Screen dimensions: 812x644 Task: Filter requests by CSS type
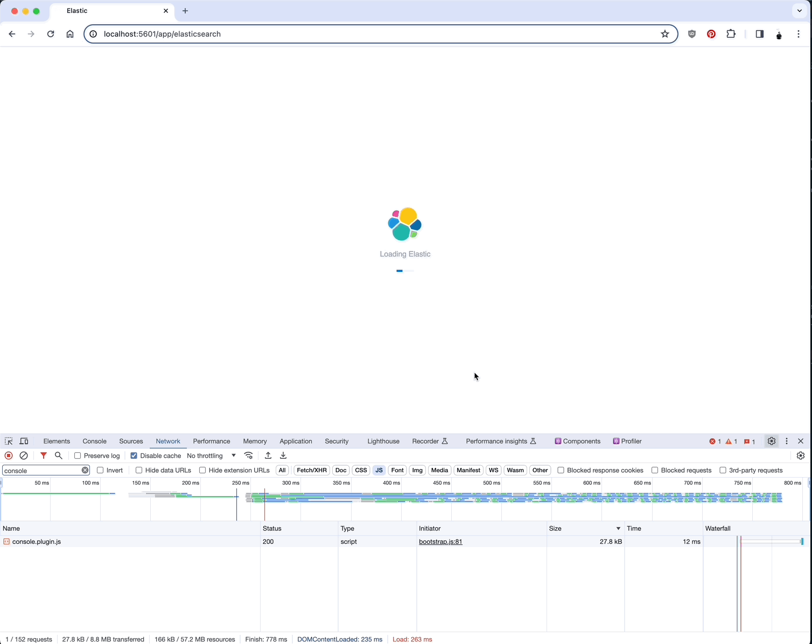[361, 470]
